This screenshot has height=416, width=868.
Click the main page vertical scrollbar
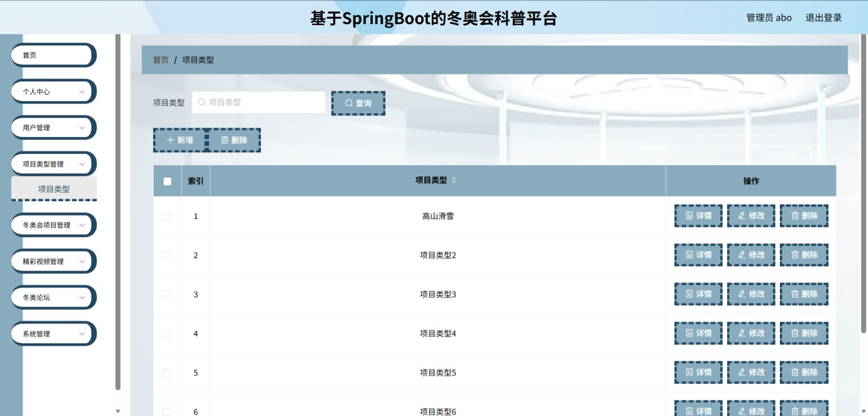pos(864,183)
